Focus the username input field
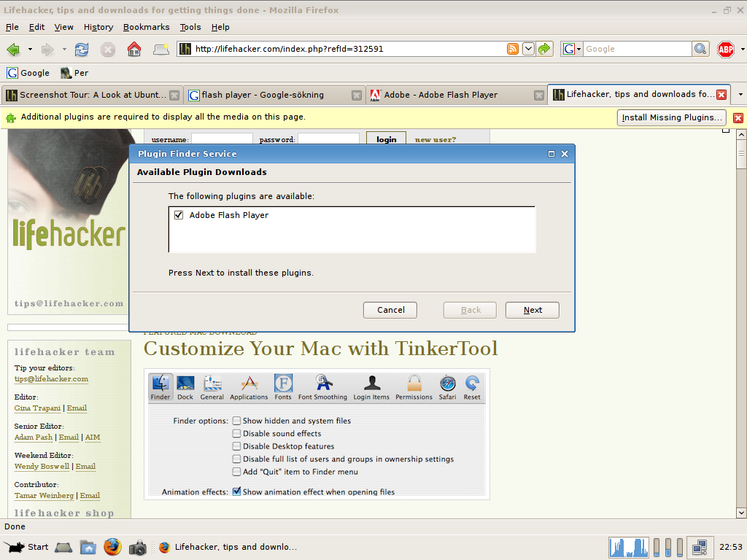 (x=222, y=139)
